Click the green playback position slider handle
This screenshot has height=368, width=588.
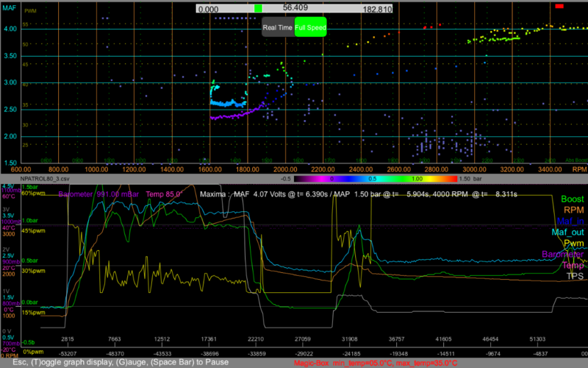[x=257, y=7]
